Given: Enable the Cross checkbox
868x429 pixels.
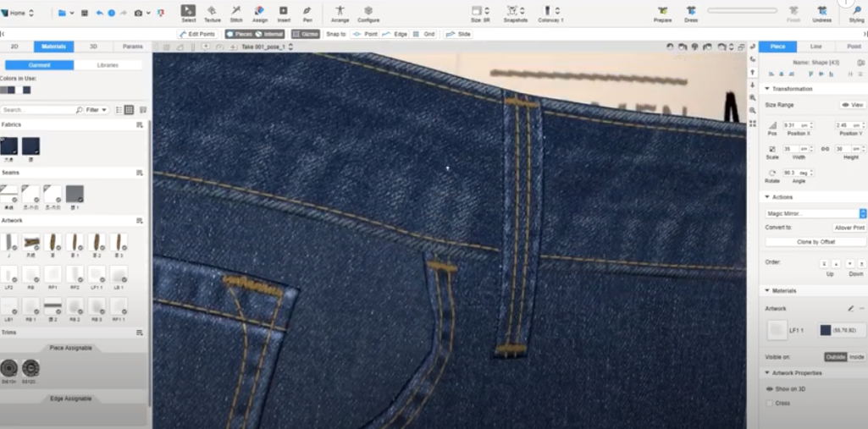Looking at the screenshot, I should 769,403.
